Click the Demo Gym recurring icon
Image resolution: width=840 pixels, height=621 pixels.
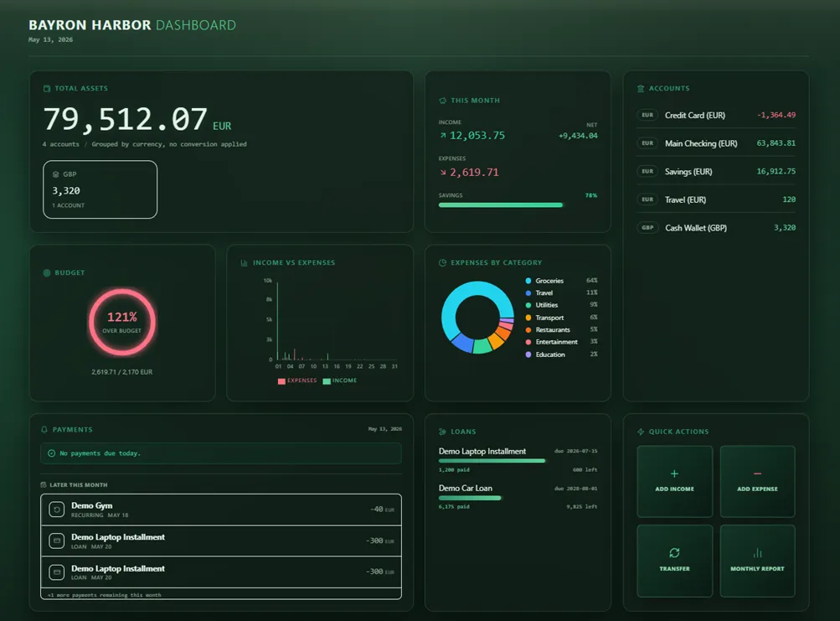pos(57,510)
